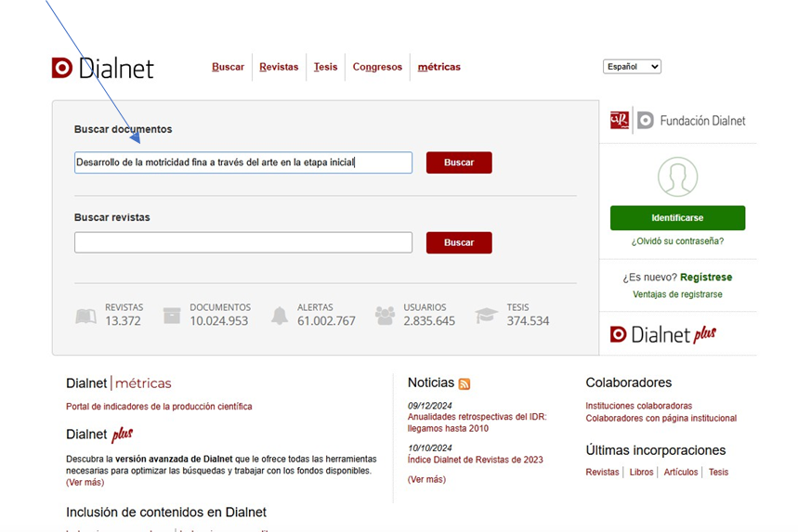The height and width of the screenshot is (532, 798).
Task: Open the Tesis menu item
Action: (326, 67)
